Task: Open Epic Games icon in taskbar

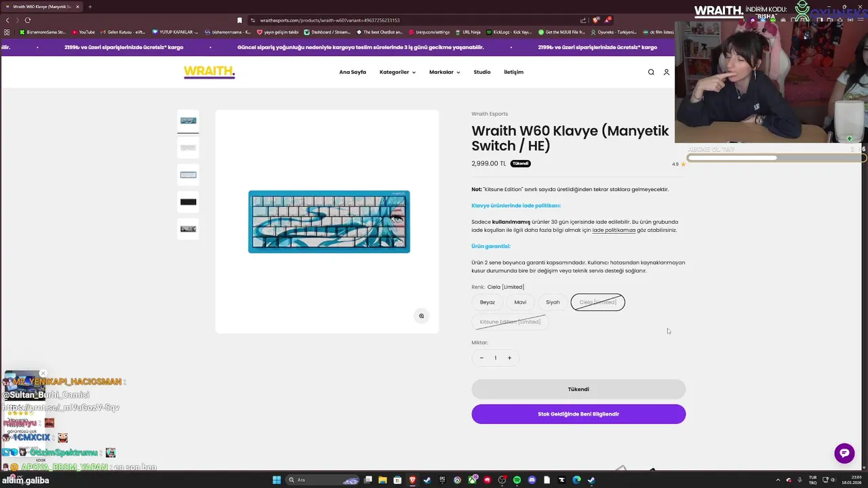Action: (442, 480)
